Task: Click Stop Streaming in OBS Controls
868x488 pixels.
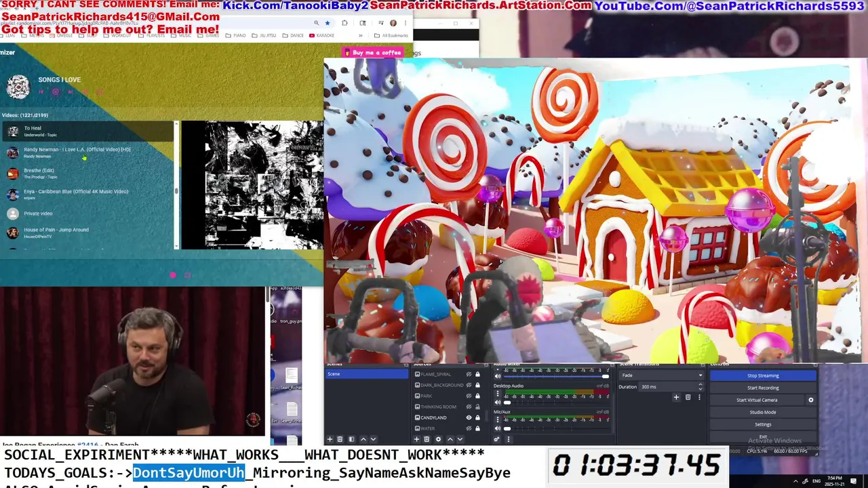Action: coord(763,375)
